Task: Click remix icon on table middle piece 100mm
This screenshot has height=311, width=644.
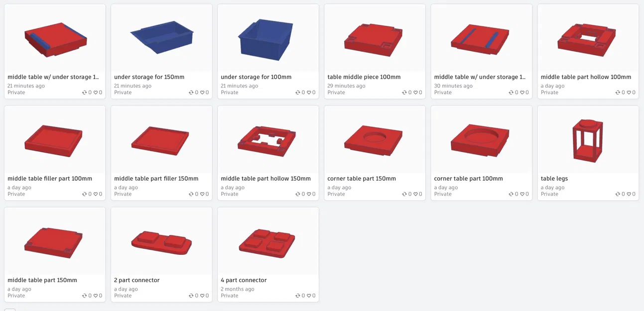Action: tap(404, 93)
